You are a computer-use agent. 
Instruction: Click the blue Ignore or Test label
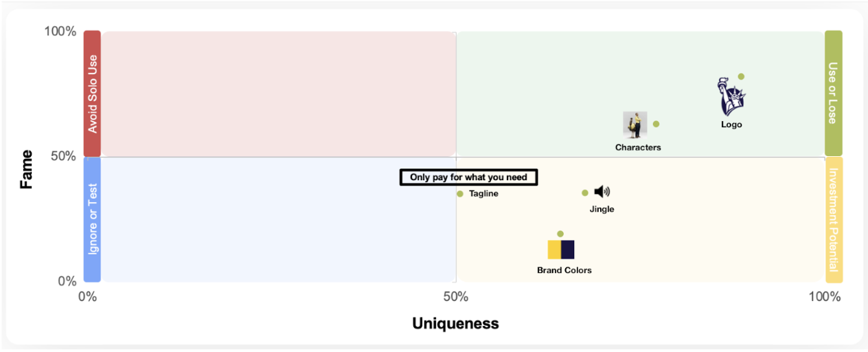coord(92,219)
